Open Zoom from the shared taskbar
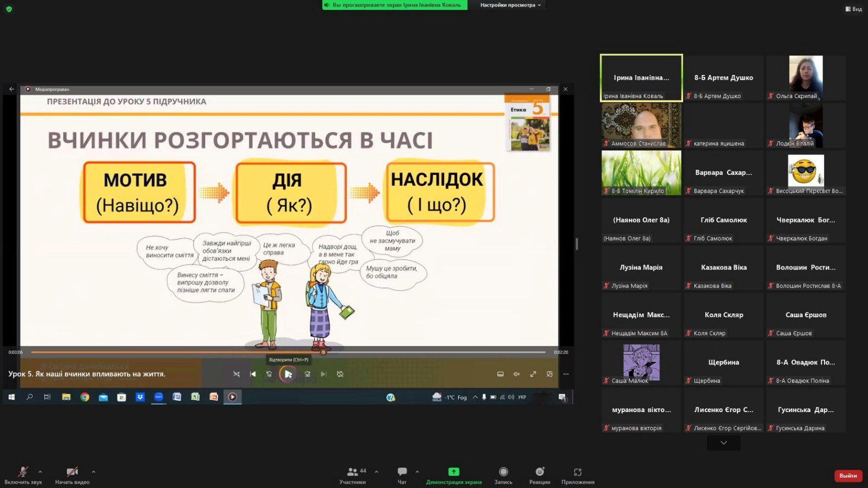868x488 pixels. pos(158,397)
